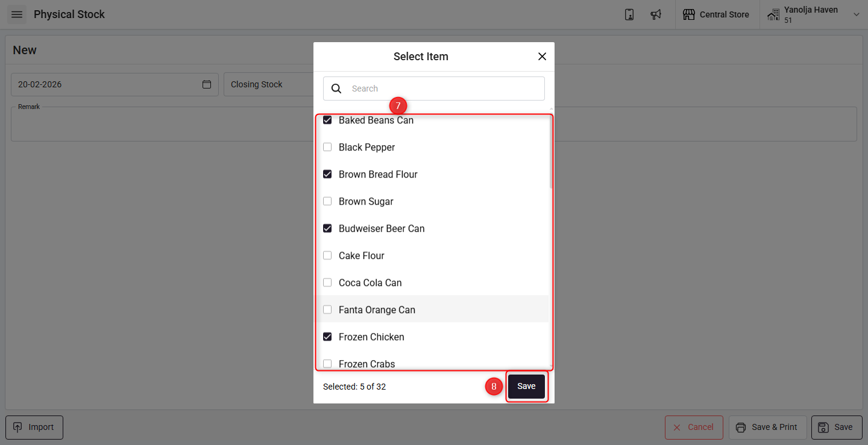Open the calendar date picker icon

click(207, 84)
